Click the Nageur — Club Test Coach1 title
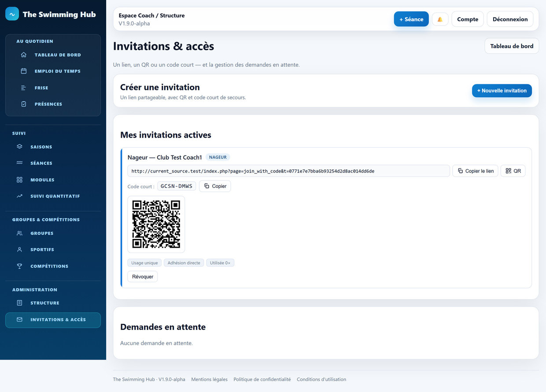The image size is (546, 392). 165,157
